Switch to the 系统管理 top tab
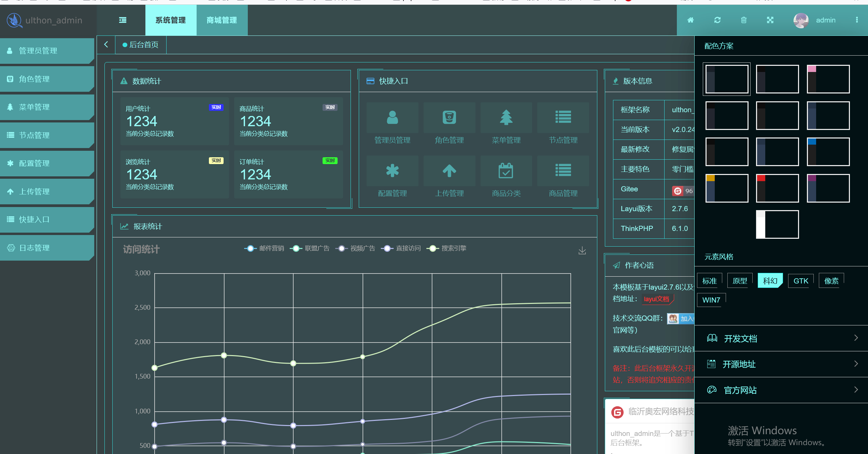Image resolution: width=868 pixels, height=454 pixels. point(171,20)
